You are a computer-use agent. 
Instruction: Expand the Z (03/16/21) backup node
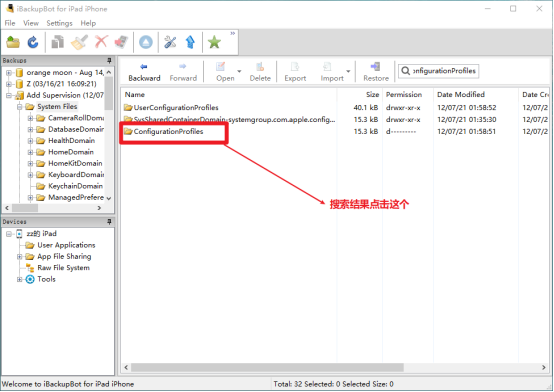(9, 84)
